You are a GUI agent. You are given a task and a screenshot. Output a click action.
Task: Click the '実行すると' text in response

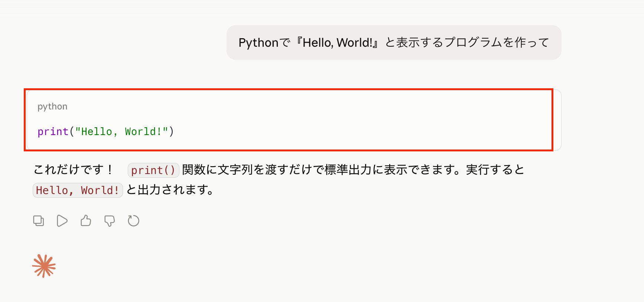tap(495, 170)
